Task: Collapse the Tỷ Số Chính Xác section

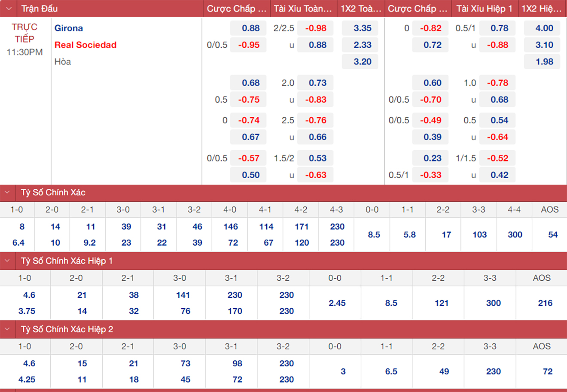Action: [7, 192]
